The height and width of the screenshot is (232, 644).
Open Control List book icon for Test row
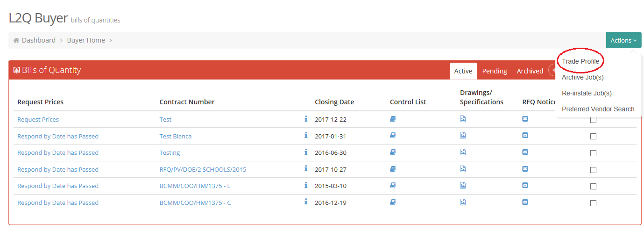point(393,119)
